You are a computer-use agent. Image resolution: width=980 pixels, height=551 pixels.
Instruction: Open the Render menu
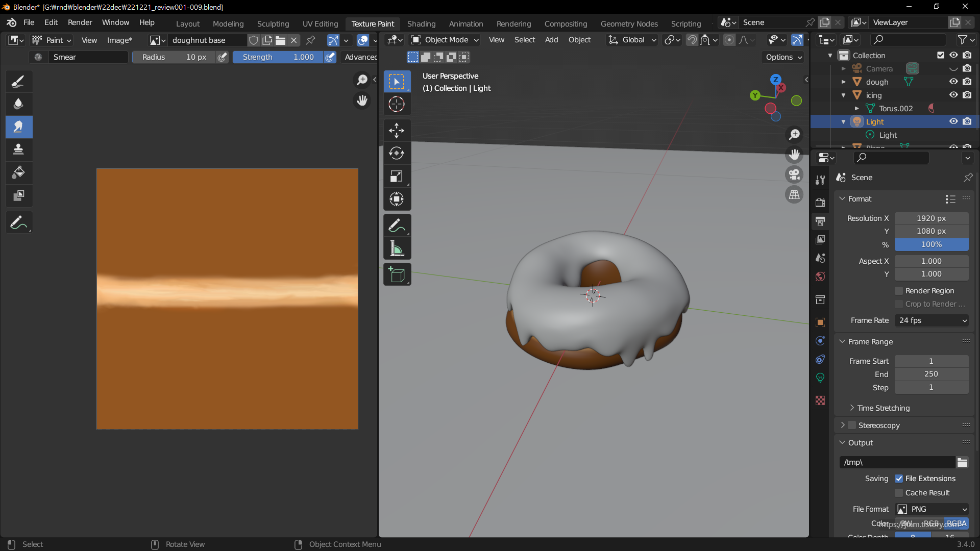click(x=80, y=22)
